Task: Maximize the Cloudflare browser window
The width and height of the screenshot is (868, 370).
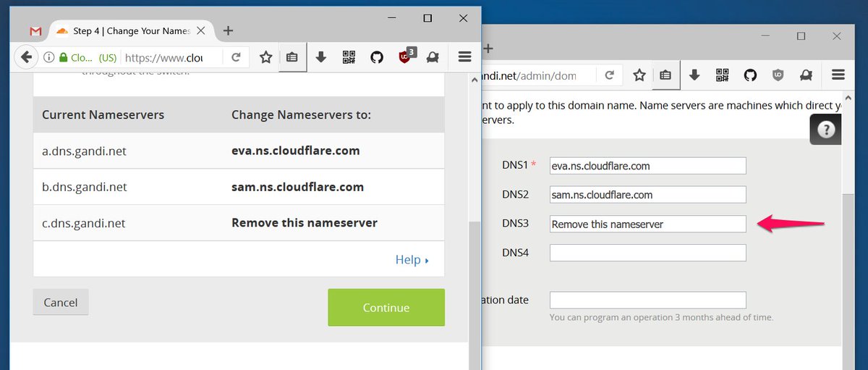Action: pyautogui.click(x=427, y=17)
